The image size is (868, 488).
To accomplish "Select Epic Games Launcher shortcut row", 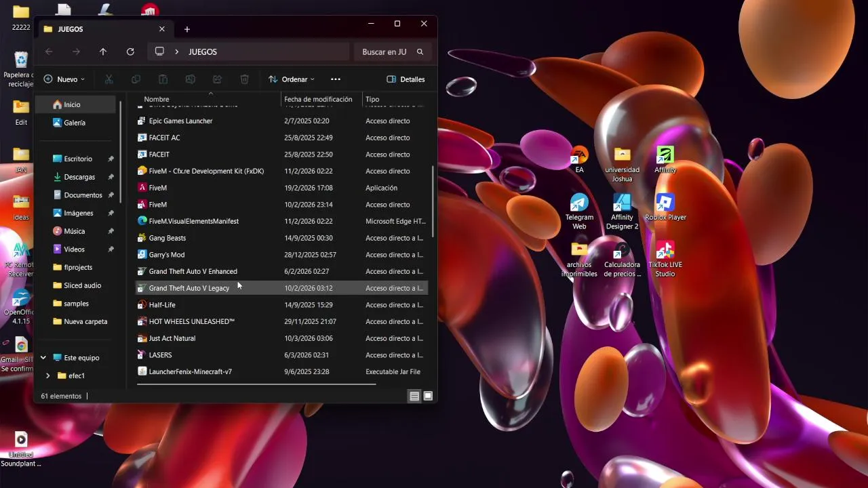I will click(281, 121).
